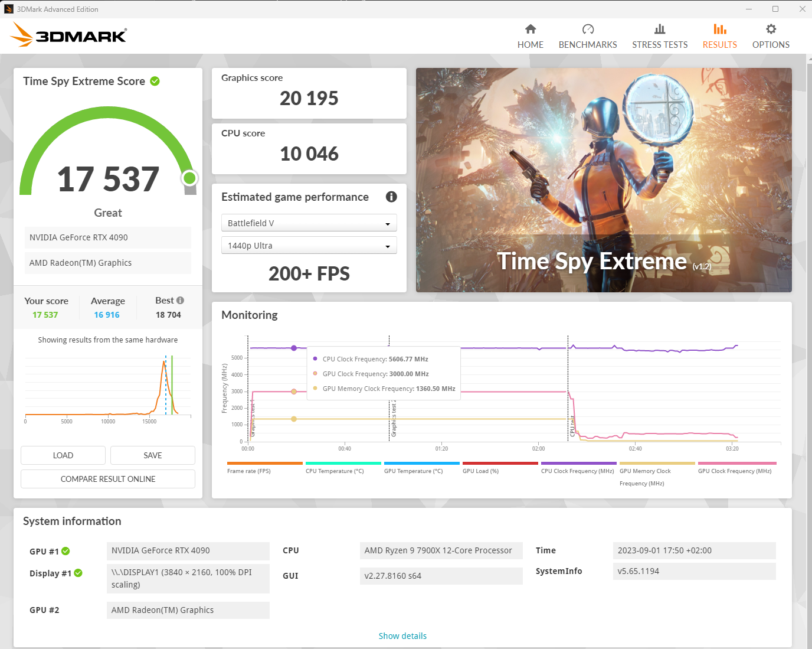Click the Stress Tests bar icon
Viewport: 812px width, 649px height.
coord(660,29)
